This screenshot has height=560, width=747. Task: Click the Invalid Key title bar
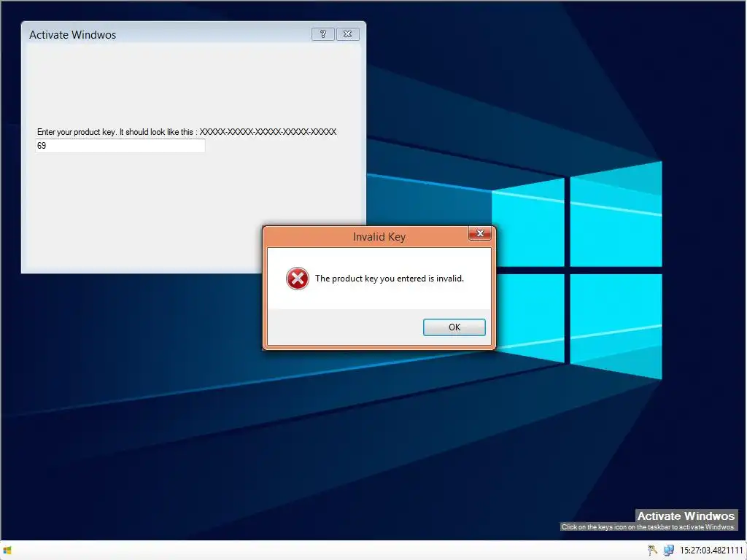(x=379, y=237)
